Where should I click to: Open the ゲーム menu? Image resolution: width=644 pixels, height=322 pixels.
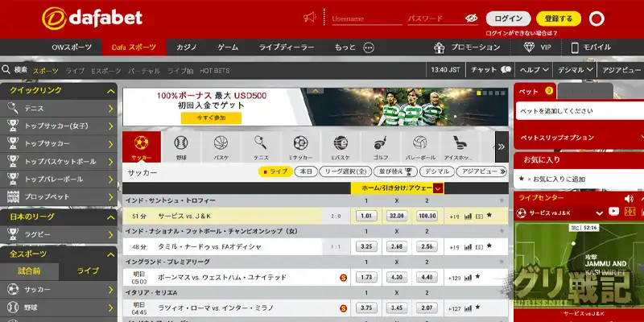(x=228, y=47)
